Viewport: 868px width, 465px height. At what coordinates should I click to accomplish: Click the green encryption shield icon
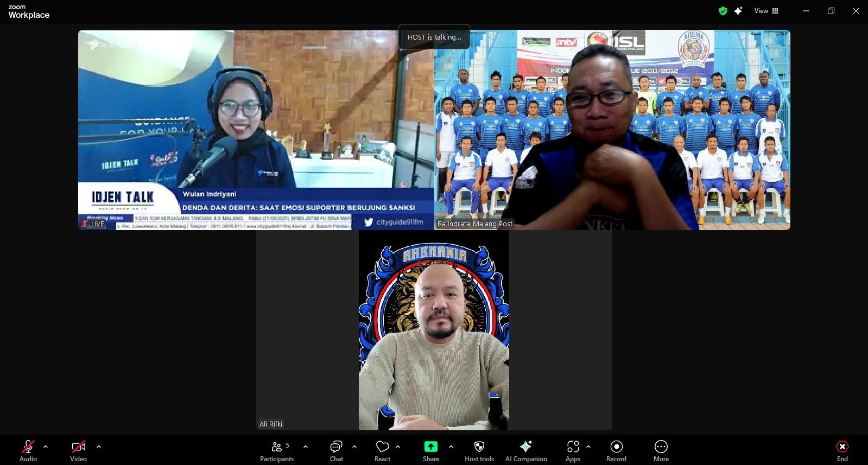[723, 11]
